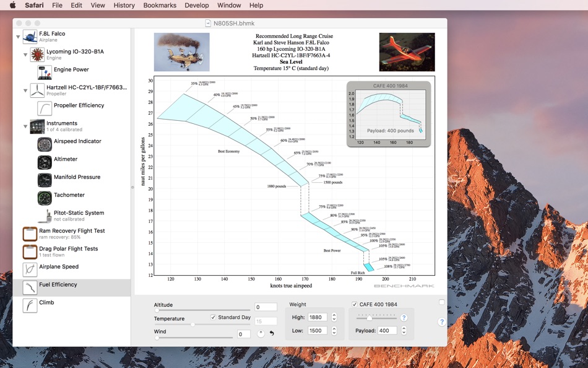Open the Airspeed Indicator gauge icon
Image resolution: width=588 pixels, height=368 pixels.
click(x=45, y=144)
